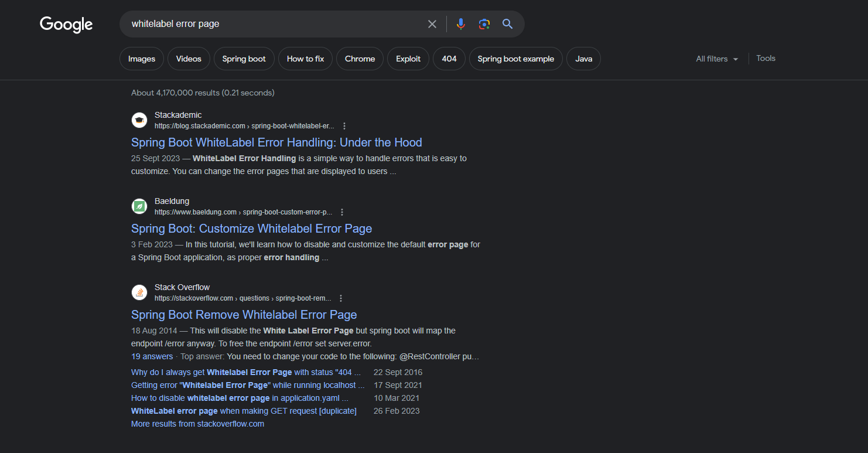Screen dimensions: 868x453
Task: Open Getting error Whitelabel Error Page while running localhost
Action: tap(248, 385)
